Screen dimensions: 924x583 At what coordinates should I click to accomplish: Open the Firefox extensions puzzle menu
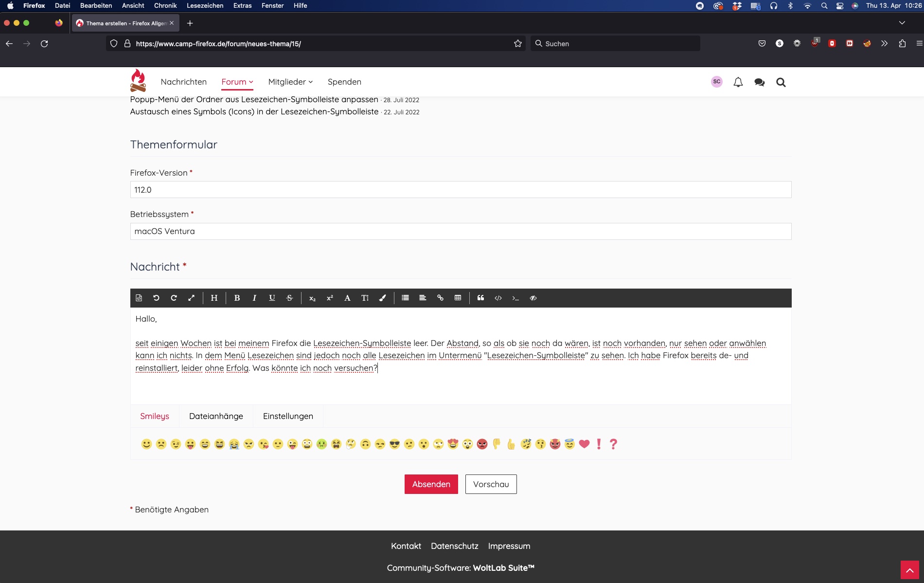click(902, 44)
